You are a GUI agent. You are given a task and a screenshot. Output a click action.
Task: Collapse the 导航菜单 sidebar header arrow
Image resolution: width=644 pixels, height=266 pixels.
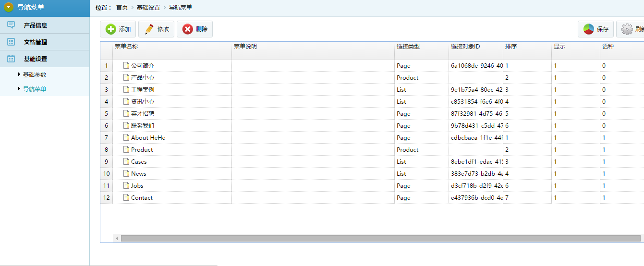point(9,8)
